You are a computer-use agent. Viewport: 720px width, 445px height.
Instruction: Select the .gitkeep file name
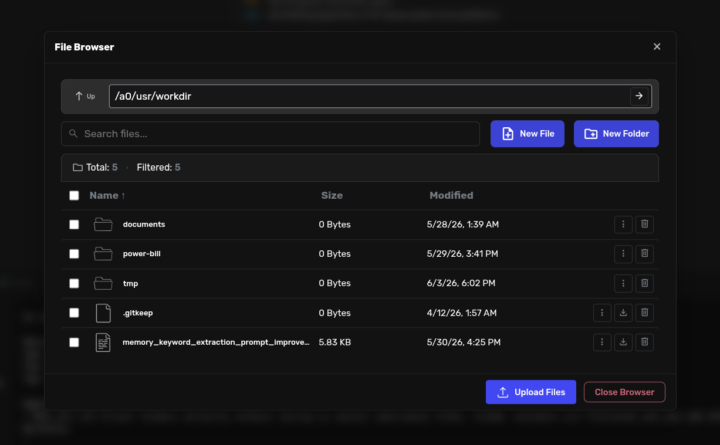(138, 313)
